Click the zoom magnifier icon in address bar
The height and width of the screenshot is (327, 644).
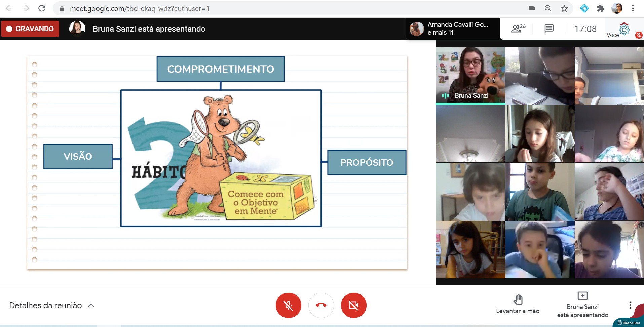(x=548, y=8)
